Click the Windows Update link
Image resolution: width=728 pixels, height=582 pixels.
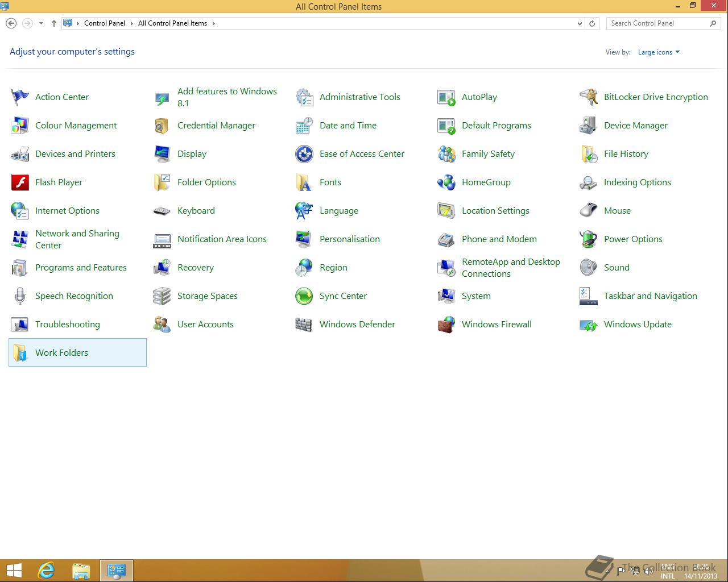point(638,325)
